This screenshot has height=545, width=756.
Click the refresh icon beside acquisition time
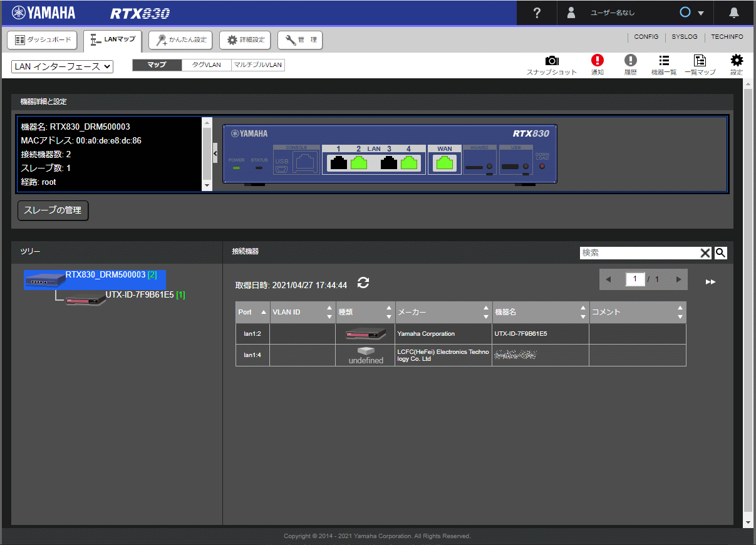[x=363, y=283]
